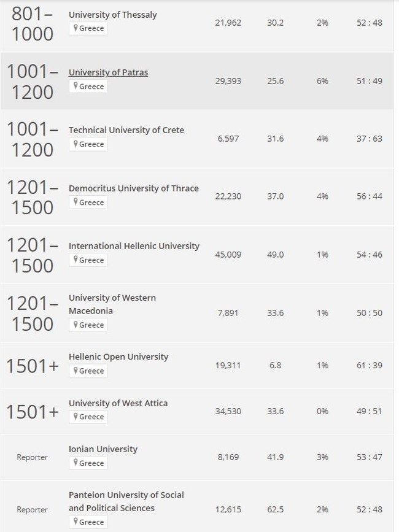Click location pin under University of West Attica
This screenshot has width=399, height=532.
coord(76,417)
